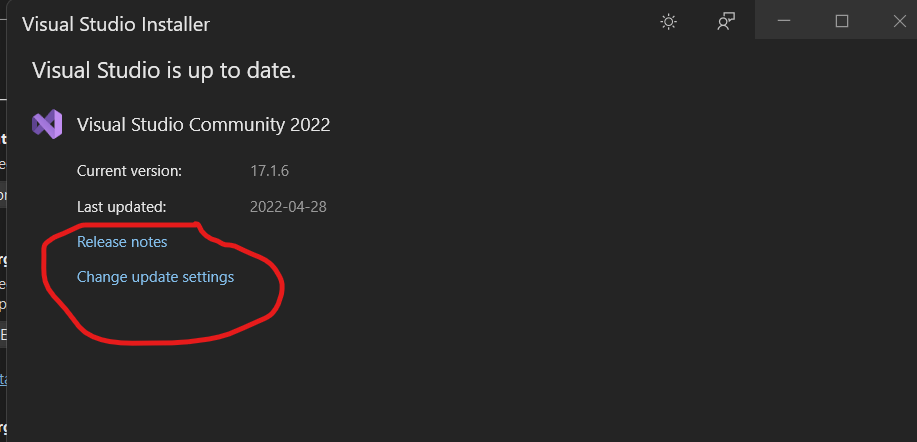Click the version number 17.1.6
Viewport: 917px width, 442px height.
point(269,171)
